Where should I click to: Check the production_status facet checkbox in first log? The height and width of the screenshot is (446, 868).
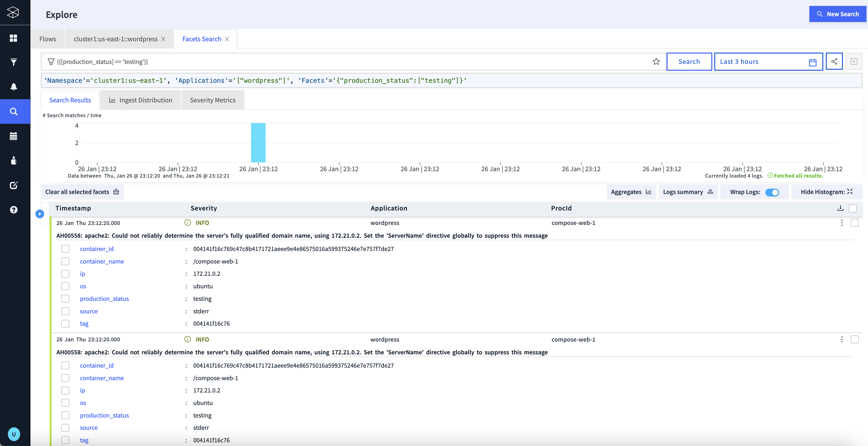[x=65, y=298]
